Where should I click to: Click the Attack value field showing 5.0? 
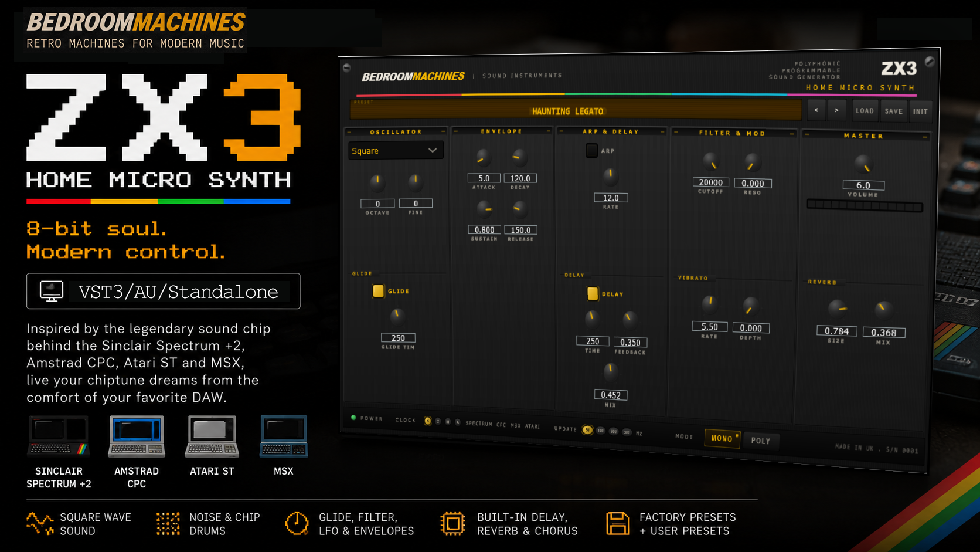484,178
